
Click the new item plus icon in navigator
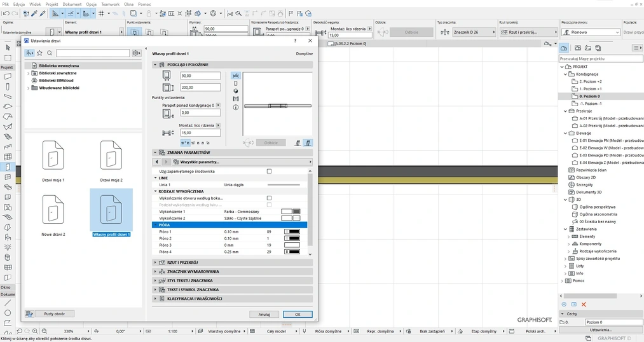pos(564,304)
